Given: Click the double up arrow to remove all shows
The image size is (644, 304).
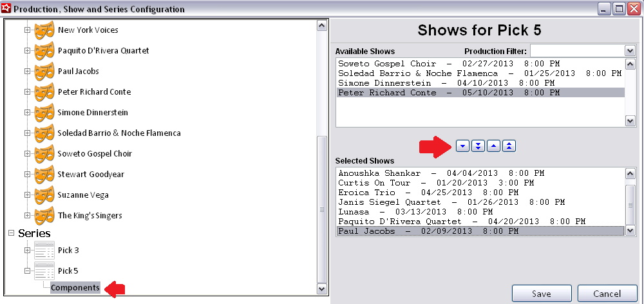Looking at the screenshot, I should pyautogui.click(x=509, y=146).
